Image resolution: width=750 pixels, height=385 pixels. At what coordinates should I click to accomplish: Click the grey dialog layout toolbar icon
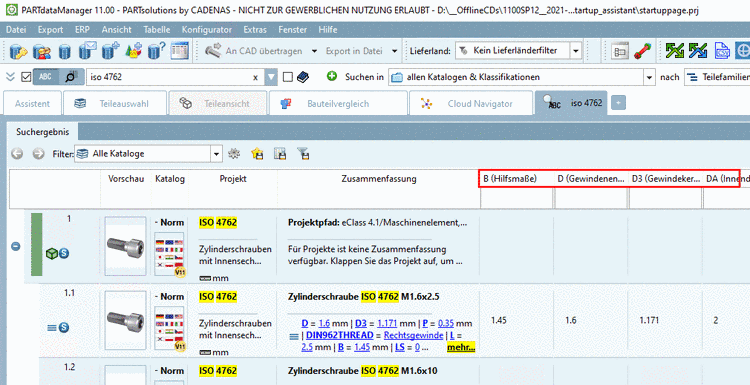tap(621, 51)
